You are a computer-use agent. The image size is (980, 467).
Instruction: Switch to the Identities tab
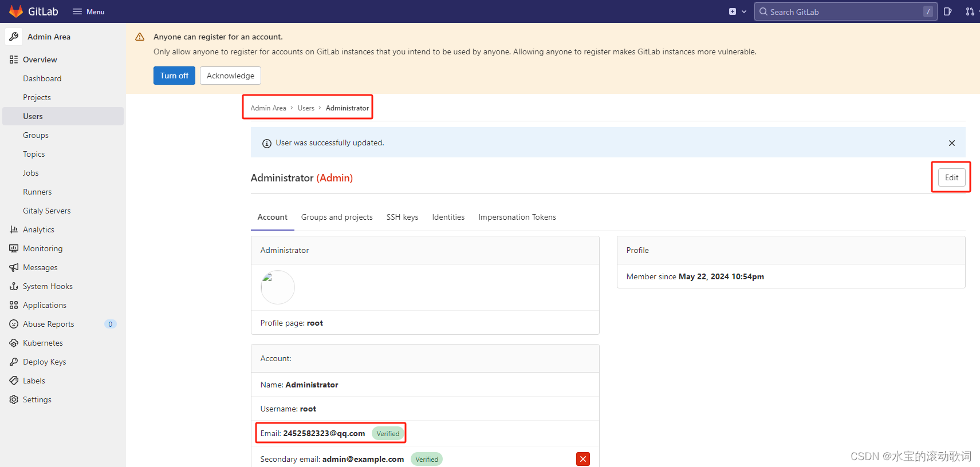click(x=448, y=217)
